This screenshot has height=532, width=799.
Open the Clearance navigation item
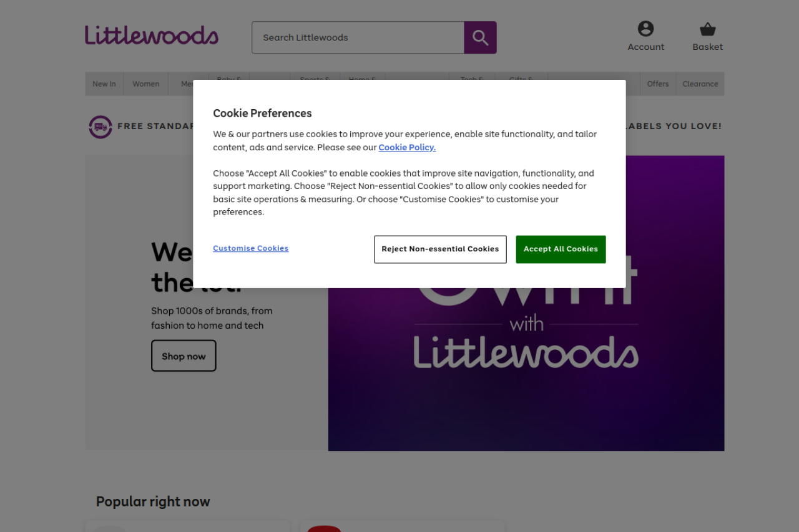[700, 84]
